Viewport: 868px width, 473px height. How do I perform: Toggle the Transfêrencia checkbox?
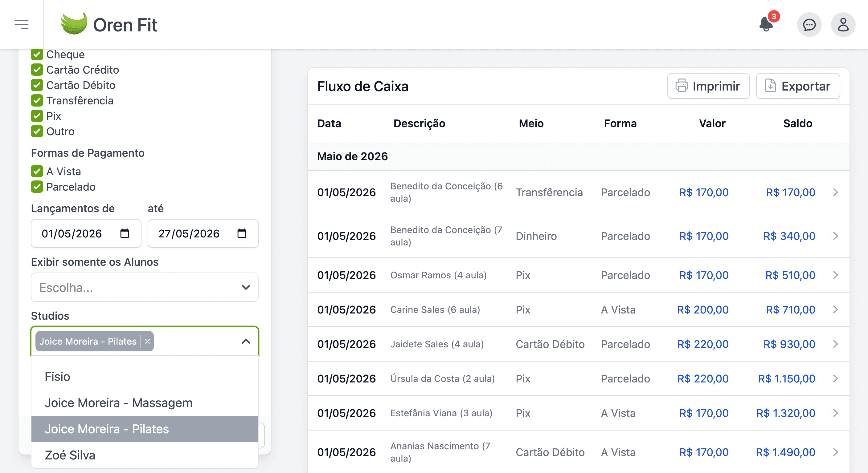point(37,101)
